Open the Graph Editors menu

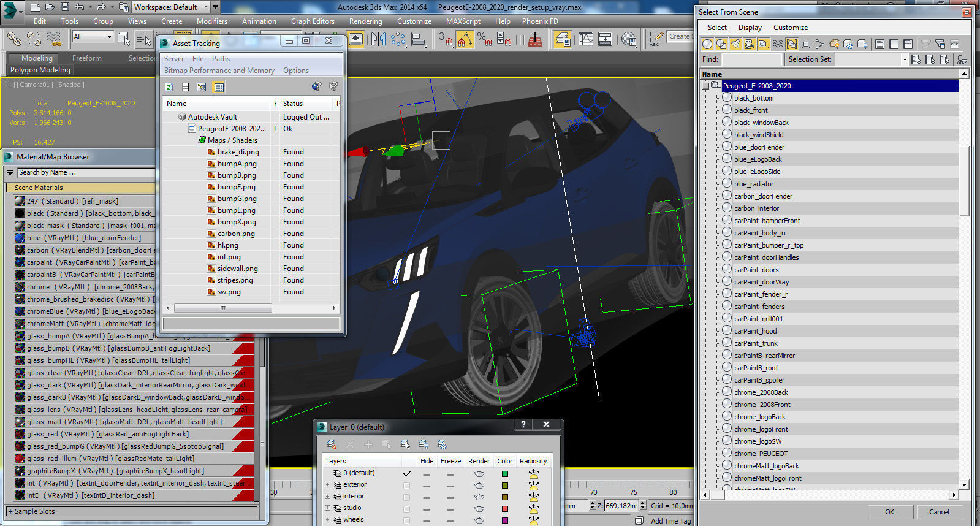tap(313, 21)
